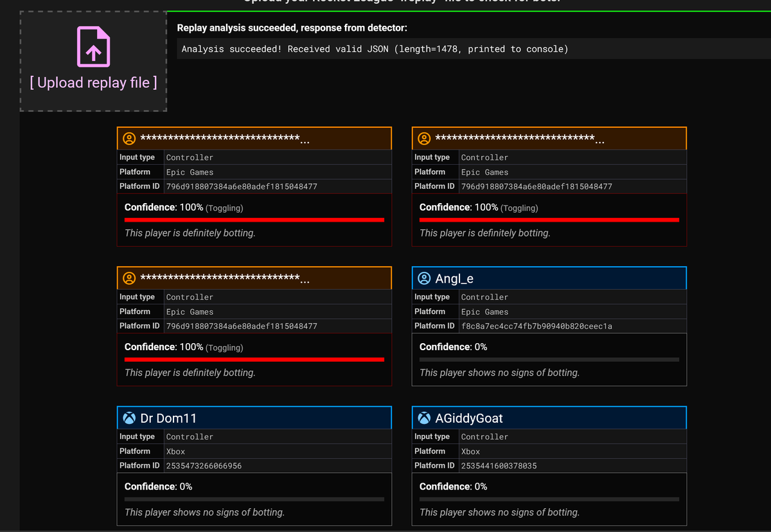The image size is (771, 532).
Task: Click the heading "Replay analysis succeeded, response from detector:"
Action: (x=292, y=28)
